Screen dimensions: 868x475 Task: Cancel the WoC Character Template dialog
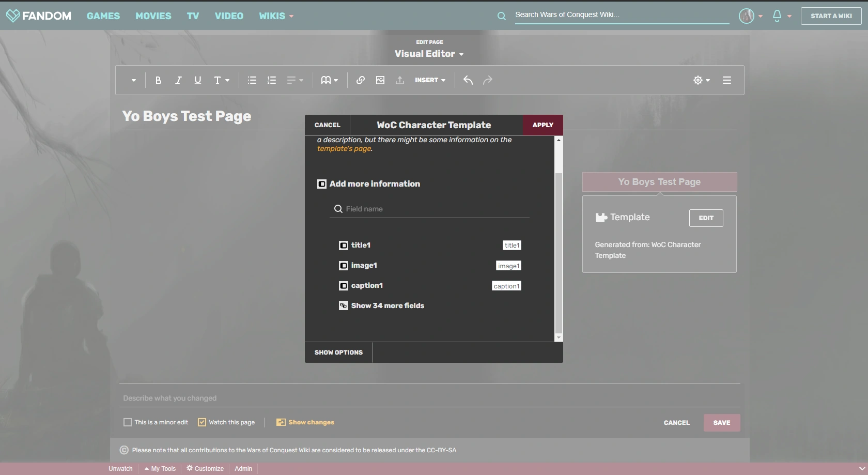[x=328, y=125]
